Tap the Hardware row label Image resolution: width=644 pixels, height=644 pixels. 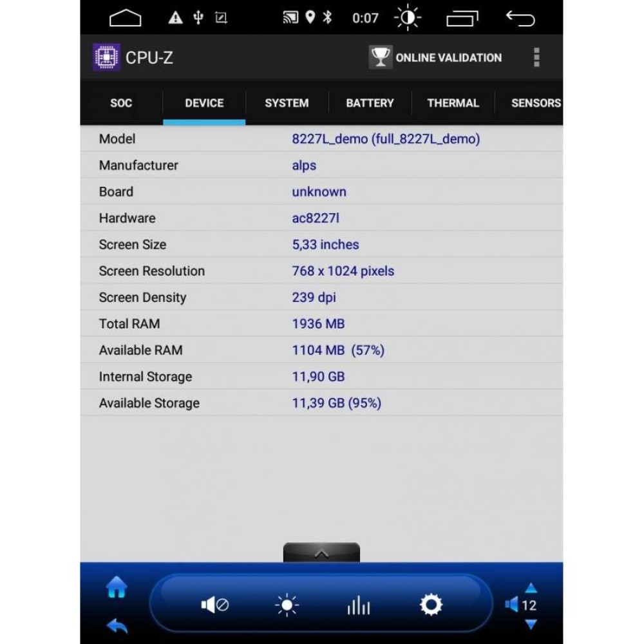[x=127, y=218]
